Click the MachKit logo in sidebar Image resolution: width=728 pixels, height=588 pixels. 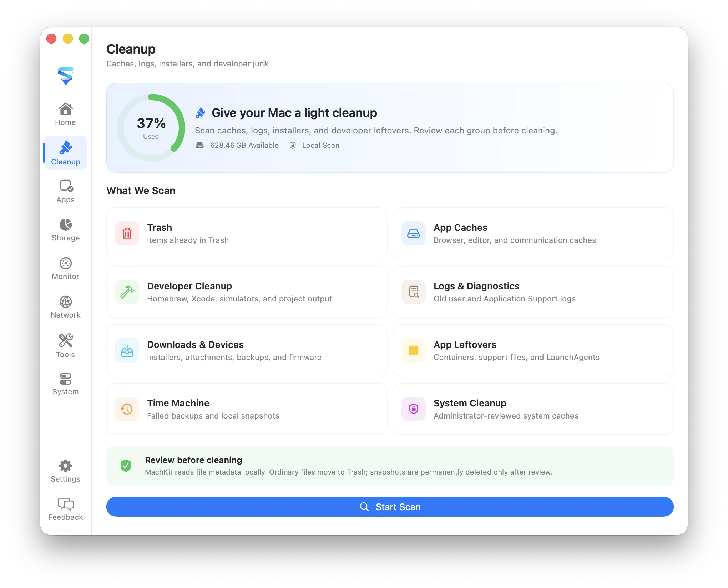(x=66, y=76)
